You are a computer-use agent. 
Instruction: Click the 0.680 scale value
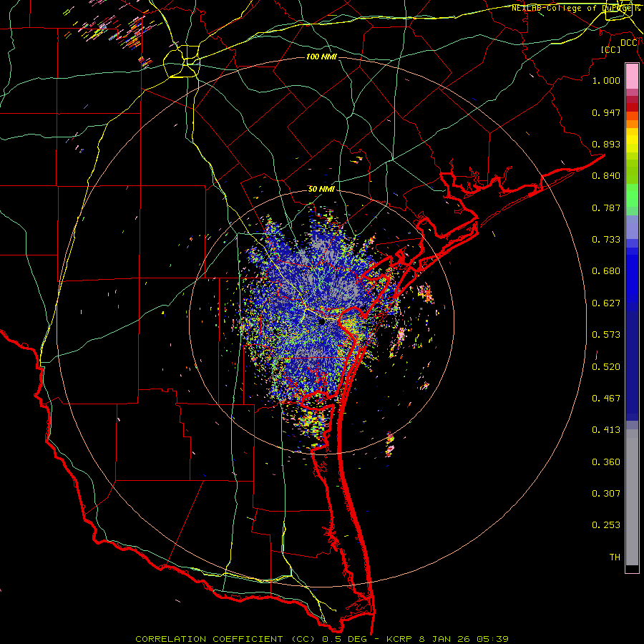pos(606,271)
